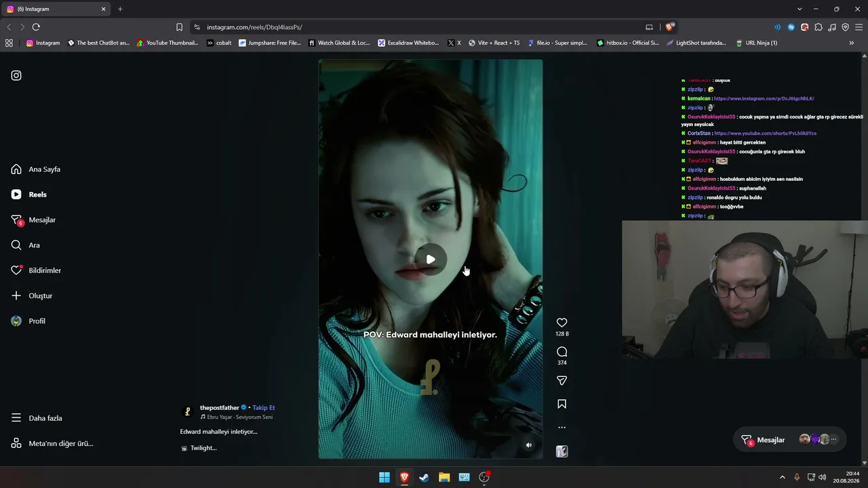Open Brave Shields lion icon
Screen dimensions: 868x488
[x=670, y=27]
